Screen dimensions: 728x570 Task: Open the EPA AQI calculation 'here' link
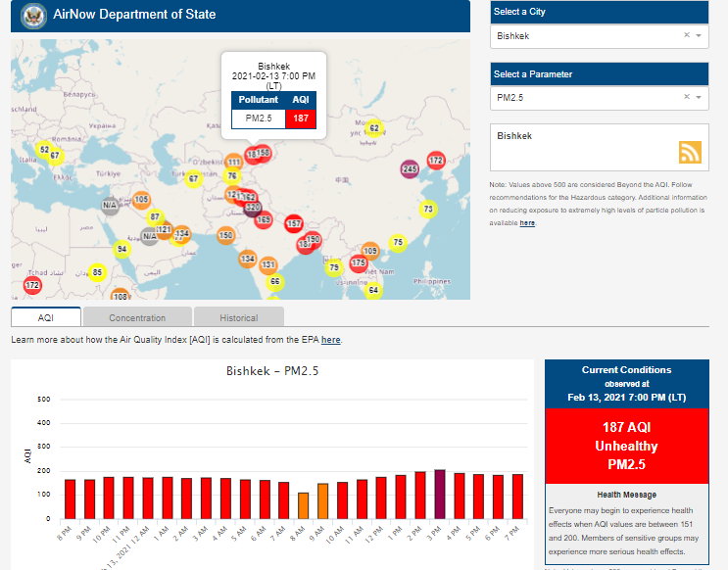[331, 340]
